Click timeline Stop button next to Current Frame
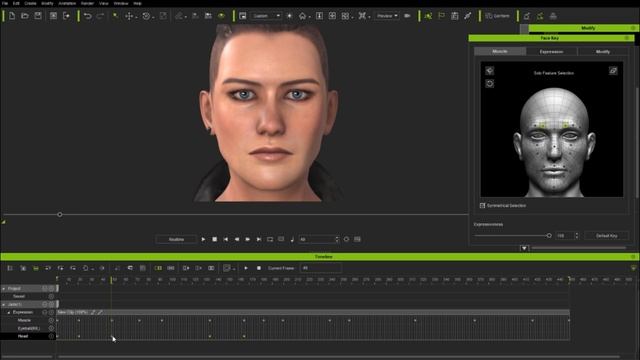The width and height of the screenshot is (640, 360). 259,268
